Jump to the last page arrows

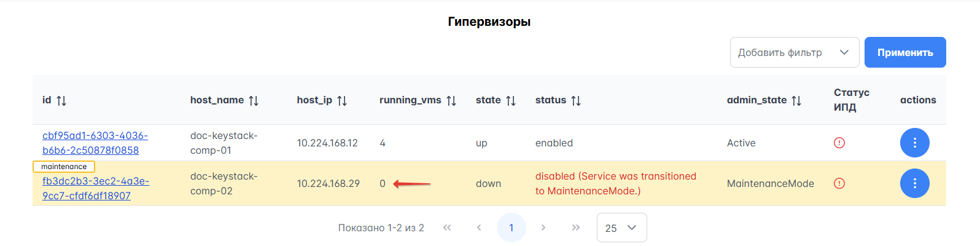576,228
